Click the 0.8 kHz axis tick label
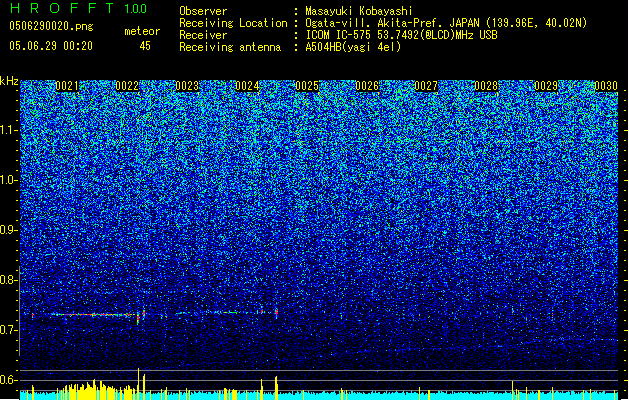The height and width of the screenshot is (400, 629). (x=8, y=280)
